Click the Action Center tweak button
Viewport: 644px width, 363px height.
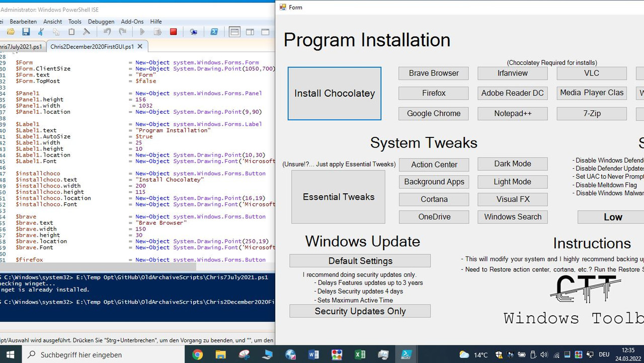click(434, 165)
